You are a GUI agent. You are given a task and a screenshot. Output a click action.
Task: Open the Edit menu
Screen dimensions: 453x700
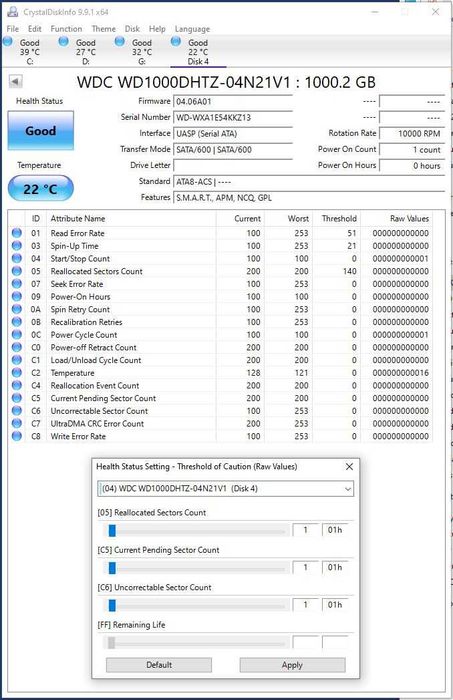[x=34, y=29]
